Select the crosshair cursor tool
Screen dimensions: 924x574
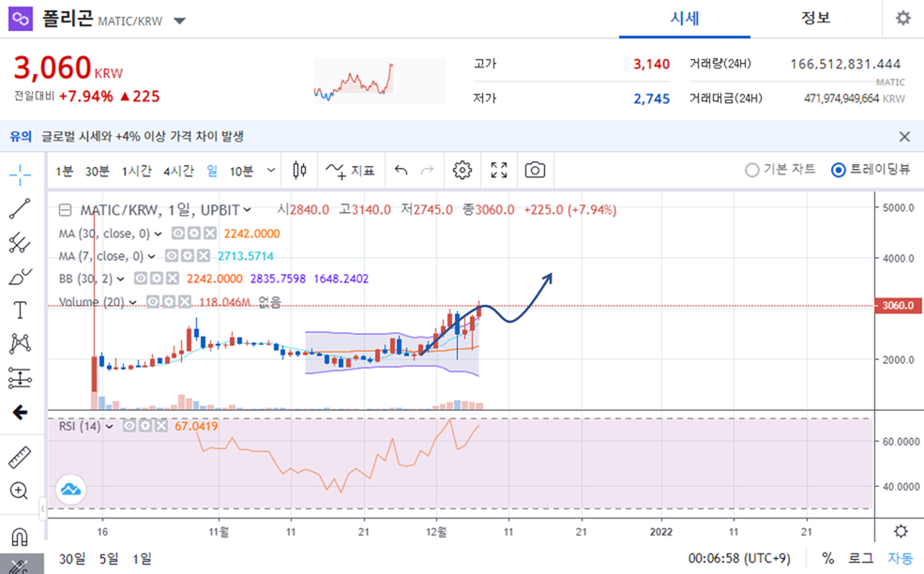(x=20, y=174)
